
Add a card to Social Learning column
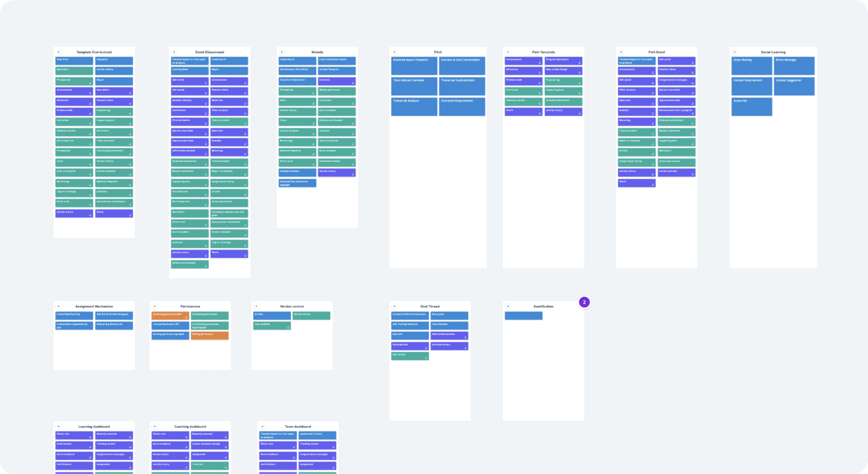tap(735, 52)
